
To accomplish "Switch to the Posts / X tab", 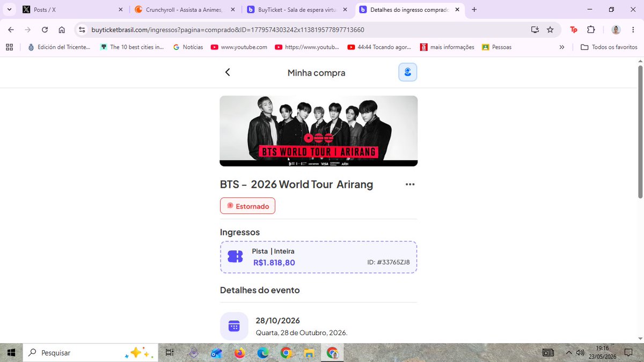I will click(72, 10).
